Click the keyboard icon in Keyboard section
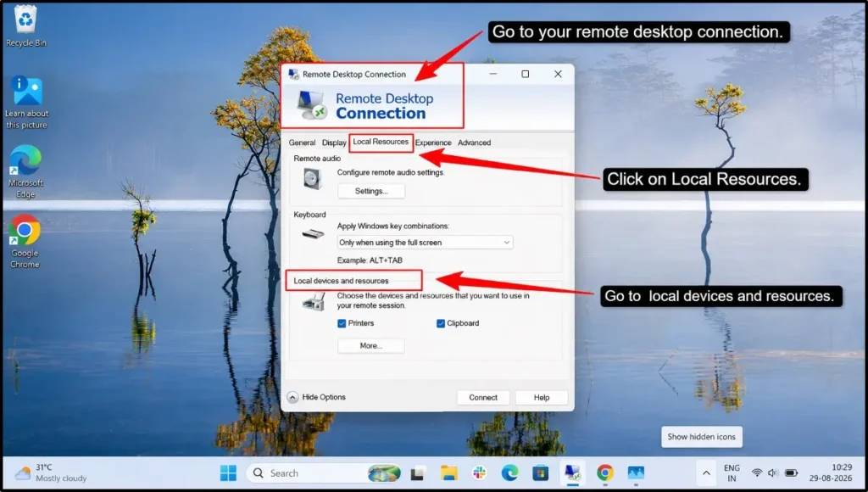The image size is (868, 492). (x=313, y=234)
